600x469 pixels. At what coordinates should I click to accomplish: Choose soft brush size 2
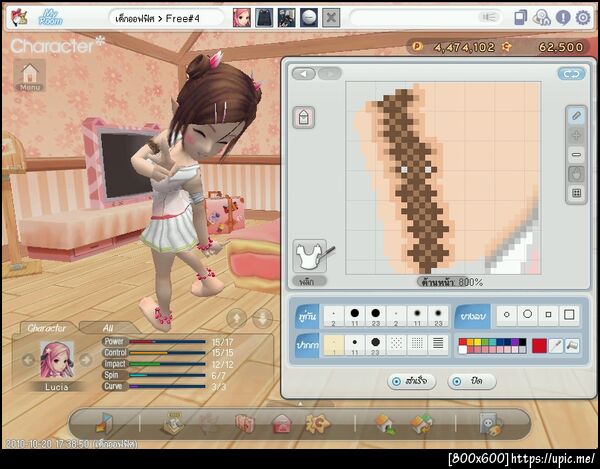coord(396,316)
